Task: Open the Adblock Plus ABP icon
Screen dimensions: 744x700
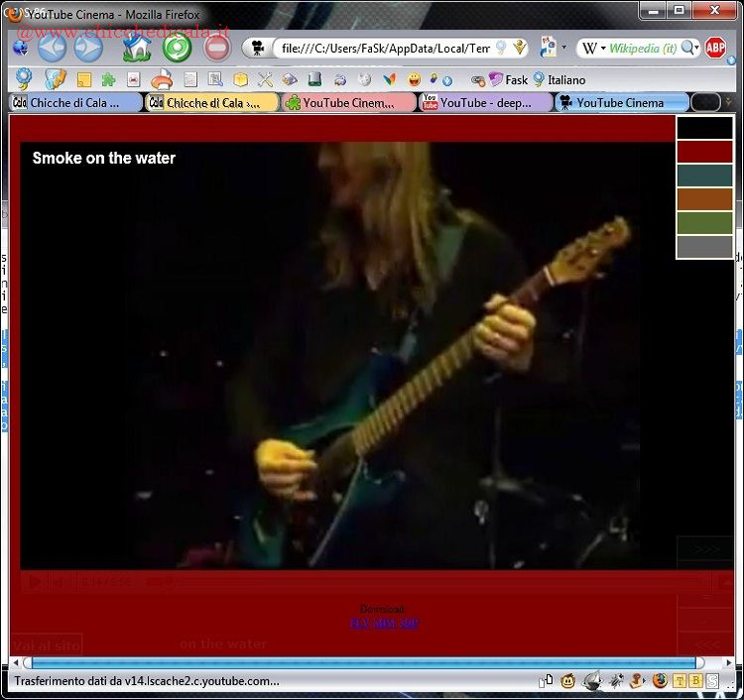Action: pyautogui.click(x=715, y=48)
